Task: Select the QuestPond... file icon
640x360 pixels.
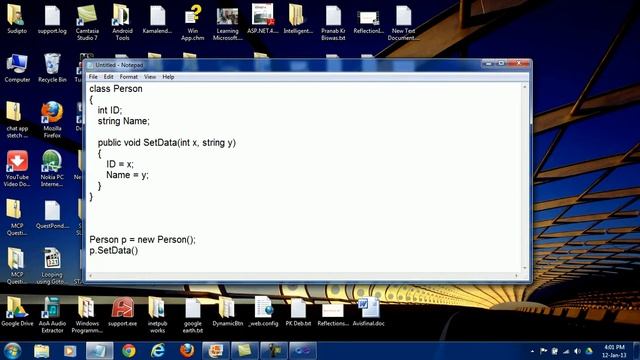Action: [x=52, y=215]
